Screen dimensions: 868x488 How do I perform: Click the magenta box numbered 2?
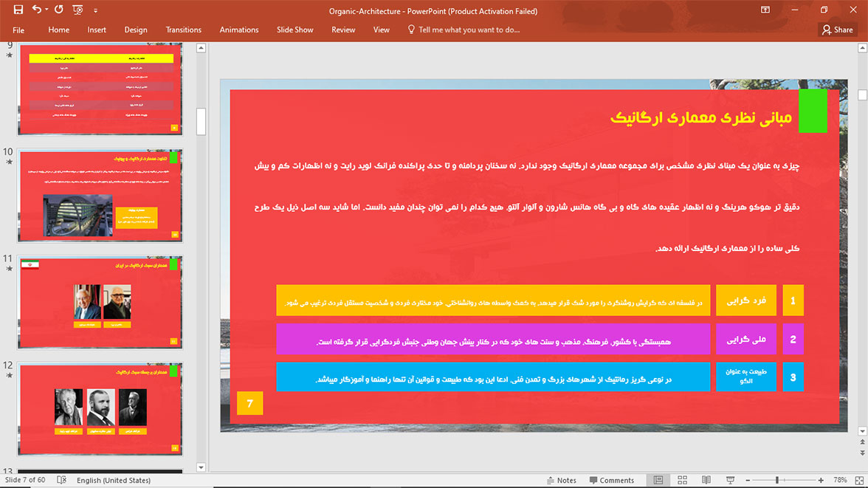[793, 339]
